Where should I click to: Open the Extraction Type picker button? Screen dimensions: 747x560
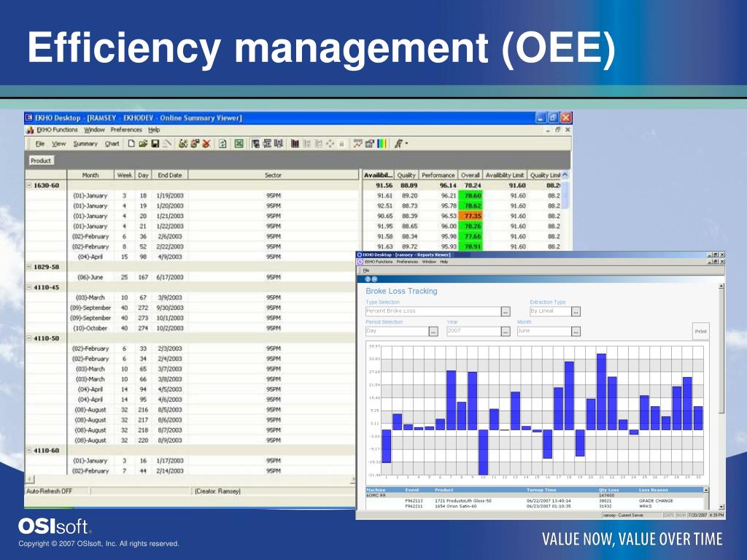point(576,311)
